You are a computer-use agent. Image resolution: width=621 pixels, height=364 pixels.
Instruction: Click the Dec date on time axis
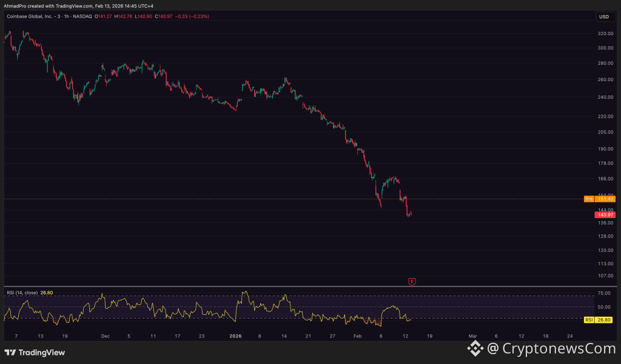pos(106,336)
